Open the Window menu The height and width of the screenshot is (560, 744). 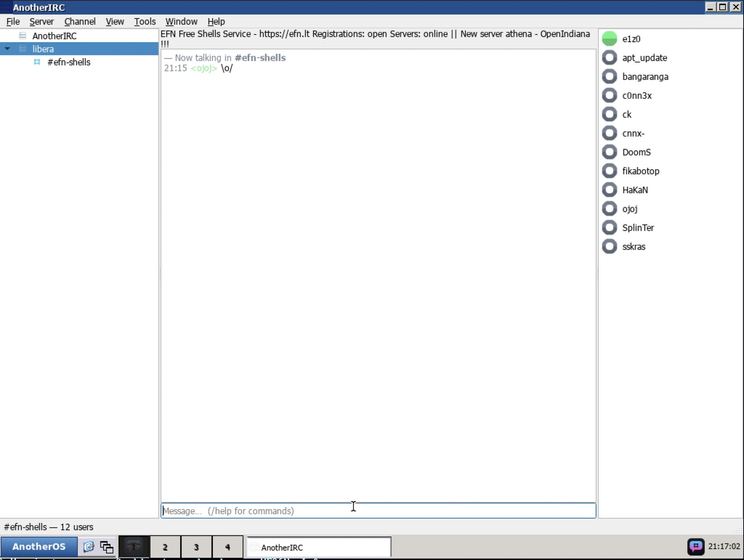pos(181,22)
